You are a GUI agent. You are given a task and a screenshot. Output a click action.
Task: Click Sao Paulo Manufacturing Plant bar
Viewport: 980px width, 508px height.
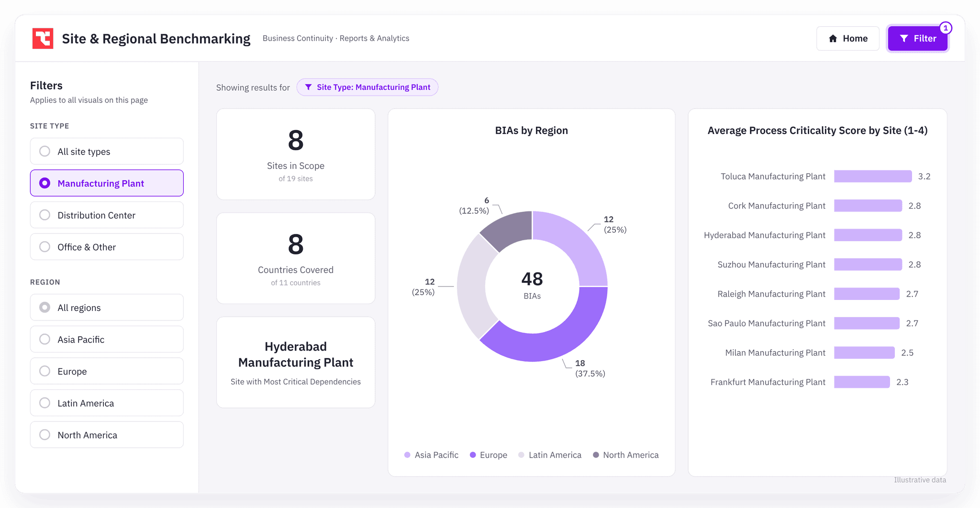tap(867, 323)
